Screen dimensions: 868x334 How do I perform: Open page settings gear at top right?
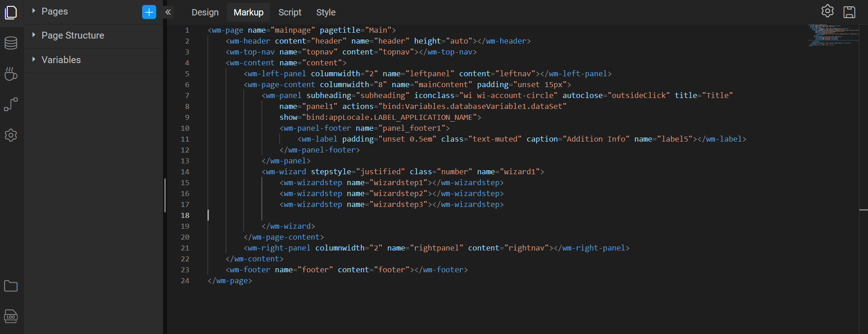pyautogui.click(x=827, y=11)
